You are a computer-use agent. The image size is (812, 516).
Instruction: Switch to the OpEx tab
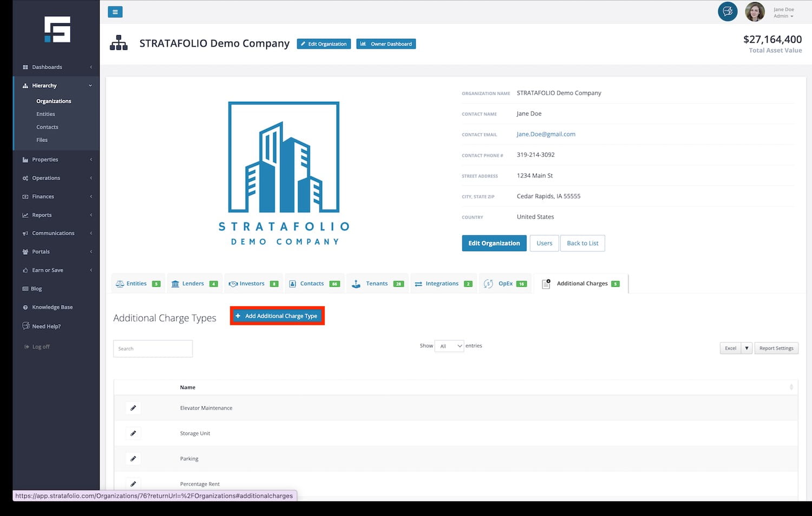pos(505,283)
